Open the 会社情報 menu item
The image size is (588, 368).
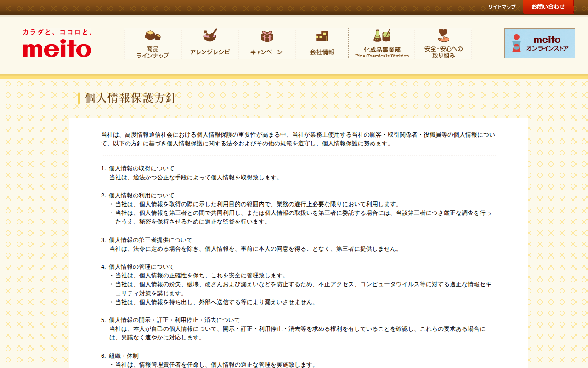point(322,43)
